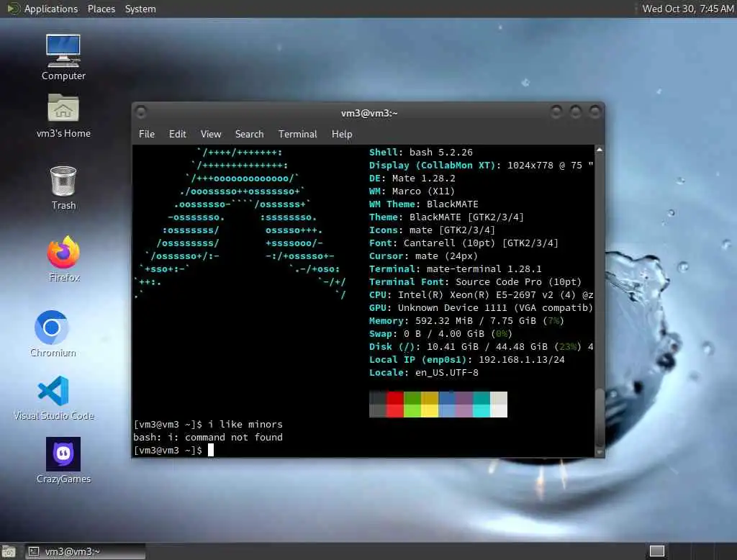Click the purple color block in terminal
737x560 pixels.
tap(464, 405)
